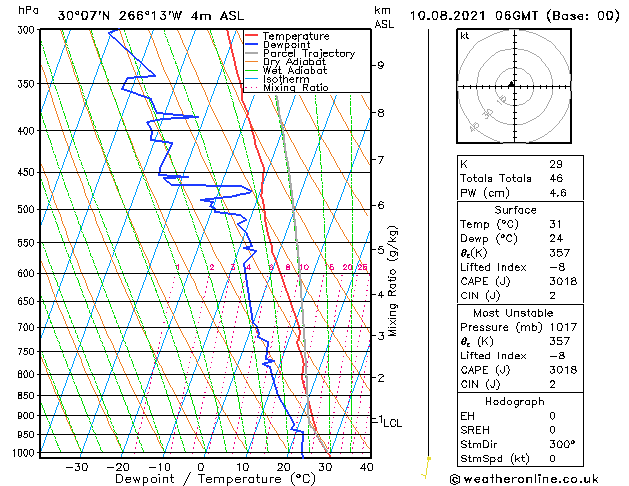The height and width of the screenshot is (486, 629).
Task: Click the hodograph center wind marker
Action: [x=511, y=84]
